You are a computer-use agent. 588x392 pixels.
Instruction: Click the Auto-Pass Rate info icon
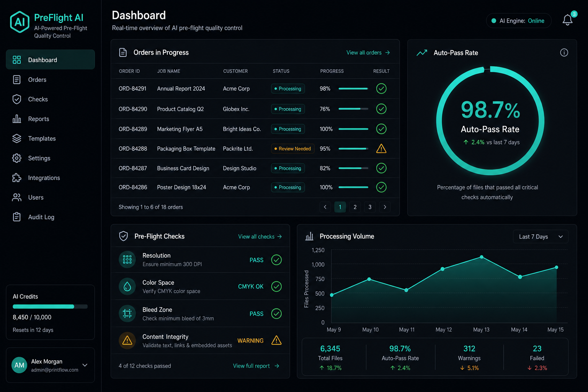564,52
